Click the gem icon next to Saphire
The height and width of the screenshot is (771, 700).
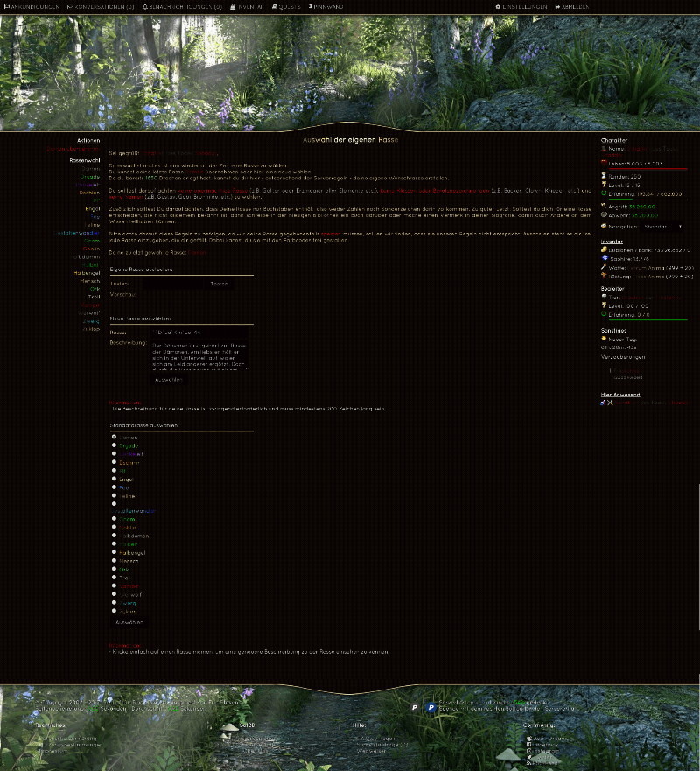click(605, 257)
